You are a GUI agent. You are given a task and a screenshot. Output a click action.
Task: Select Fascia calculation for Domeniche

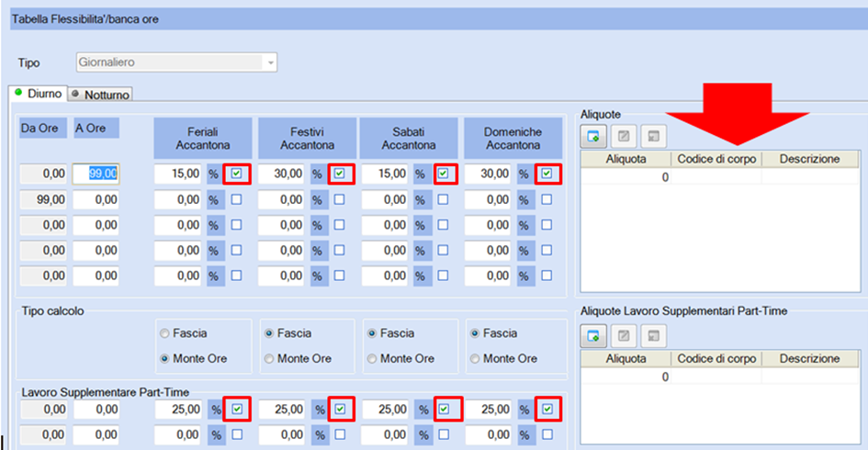coord(493,333)
